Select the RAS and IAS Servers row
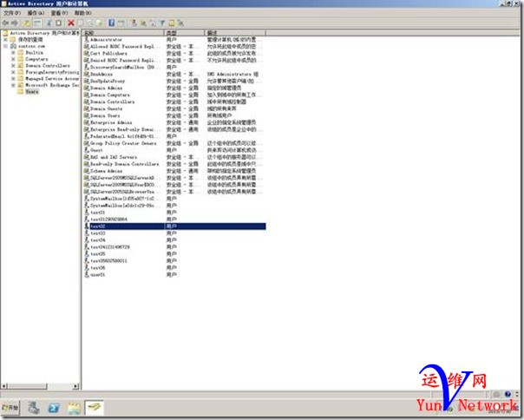This screenshot has height=420, width=524. [x=174, y=157]
